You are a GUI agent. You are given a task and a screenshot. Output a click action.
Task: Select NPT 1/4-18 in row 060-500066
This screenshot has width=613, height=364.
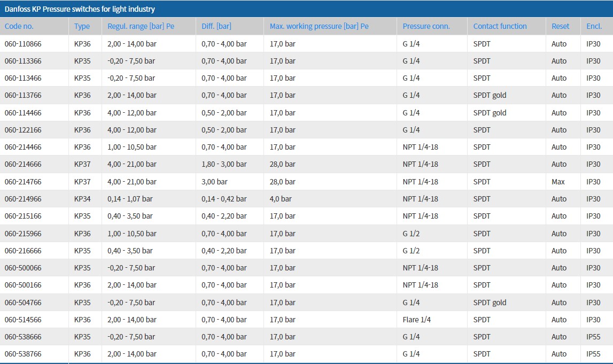click(421, 268)
